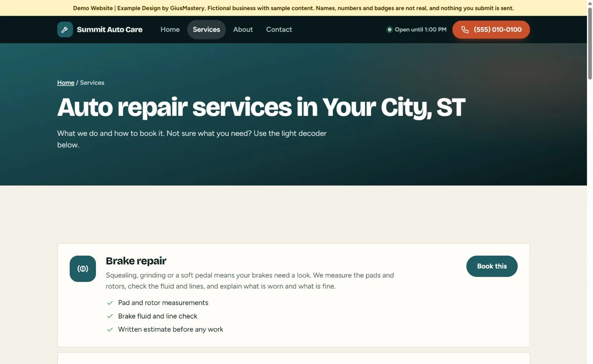Click the light decoder intro paragraph
The height and width of the screenshot is (364, 593).
tap(192, 139)
